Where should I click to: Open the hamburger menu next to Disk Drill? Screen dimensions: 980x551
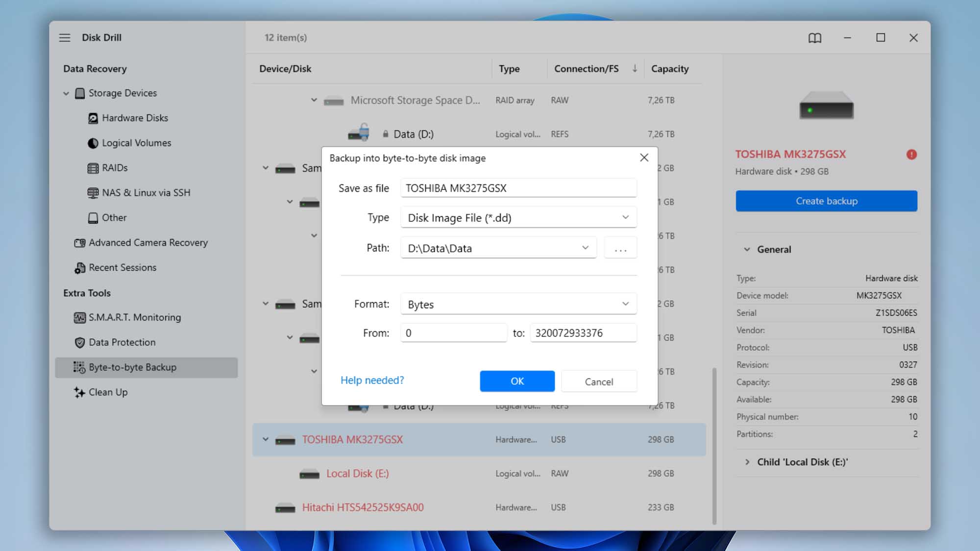click(x=65, y=38)
